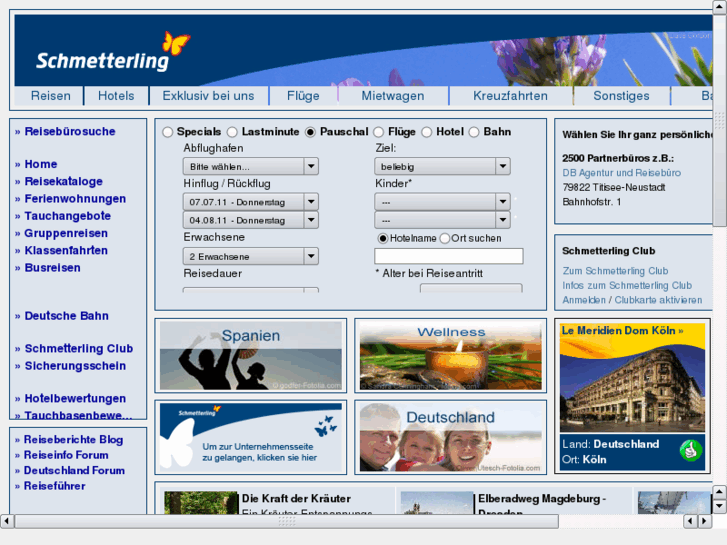Open the Schmetterling Club sidebar link
Image resolution: width=727 pixels, height=545 pixels.
coord(79,348)
